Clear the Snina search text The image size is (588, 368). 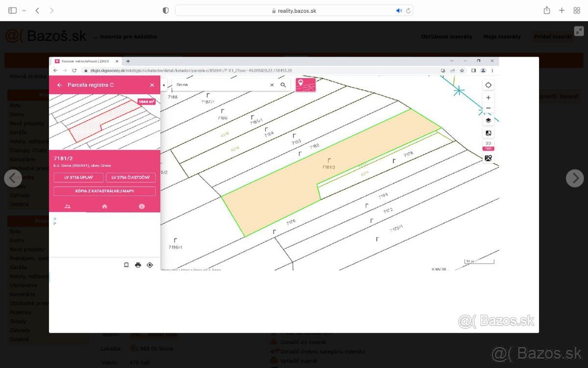[x=272, y=85]
